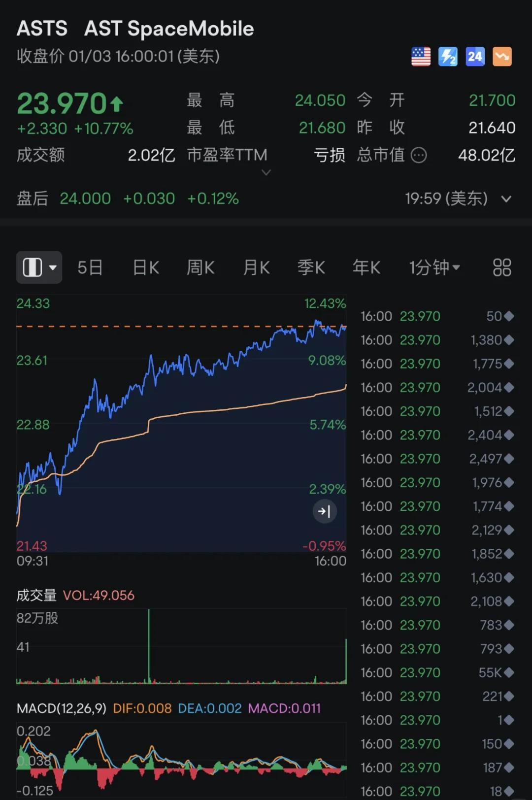Tap the diamond icon in the 55K trade row
The width and height of the screenshot is (532, 800).
coord(509,672)
